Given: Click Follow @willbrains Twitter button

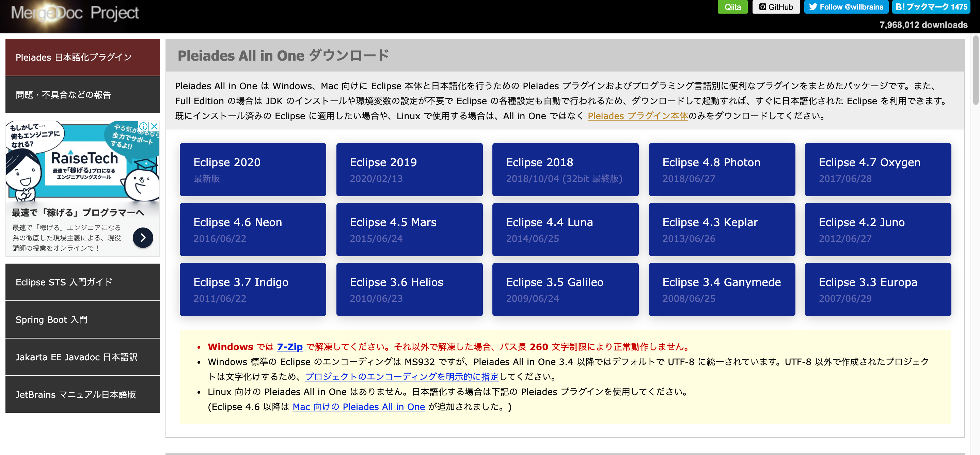Looking at the screenshot, I should click(846, 7).
